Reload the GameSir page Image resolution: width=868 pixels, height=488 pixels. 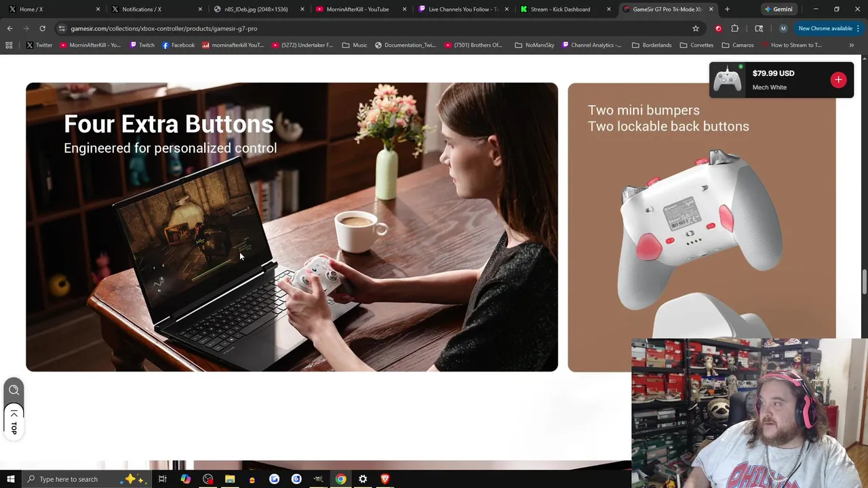(x=42, y=28)
